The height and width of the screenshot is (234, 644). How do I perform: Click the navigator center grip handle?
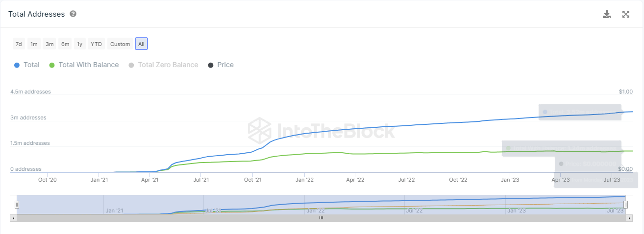[x=322, y=218]
